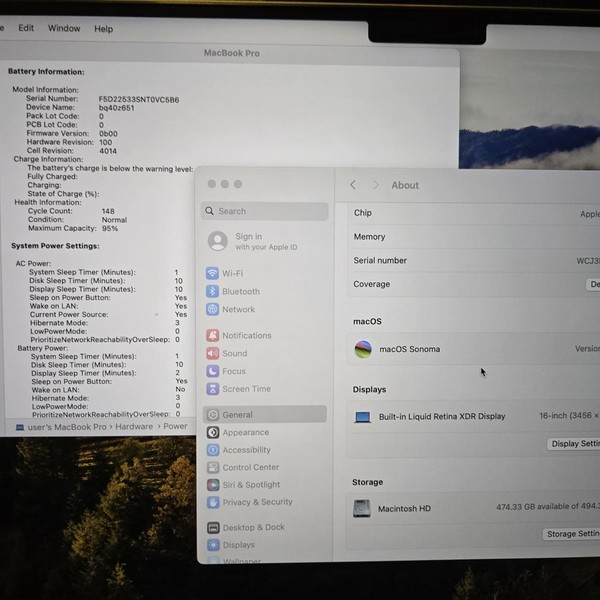Screen dimensions: 600x600
Task: Click the 474.33 GB available storage text
Action: coord(548,507)
